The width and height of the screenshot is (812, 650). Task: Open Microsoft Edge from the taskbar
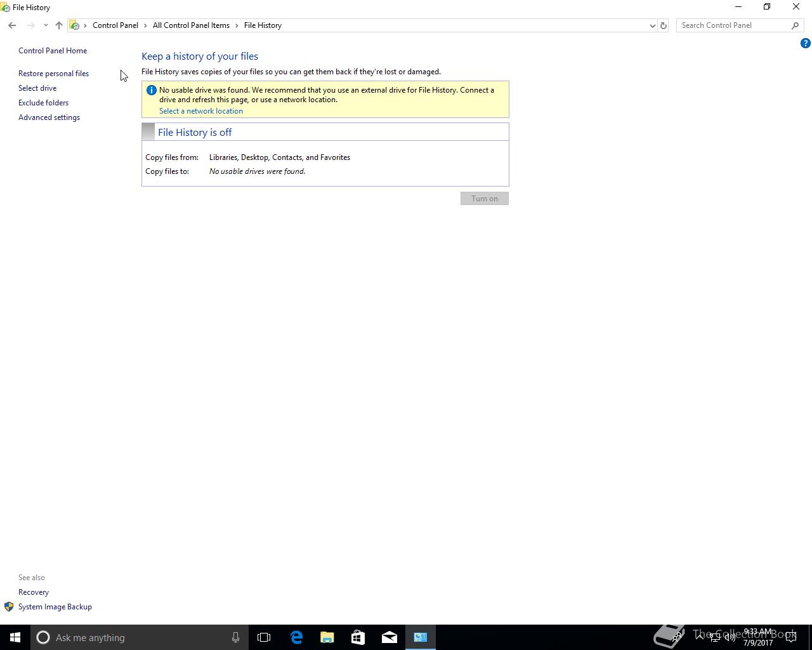click(296, 637)
